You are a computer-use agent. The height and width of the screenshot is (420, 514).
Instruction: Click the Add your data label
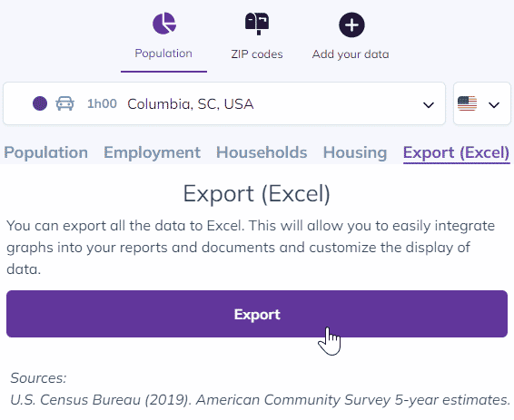[351, 54]
